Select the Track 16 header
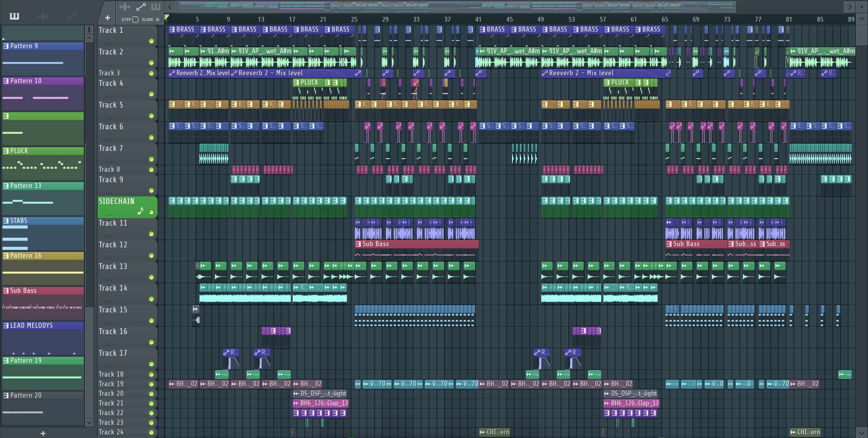Viewport: 868px width, 438px height. tap(127, 337)
